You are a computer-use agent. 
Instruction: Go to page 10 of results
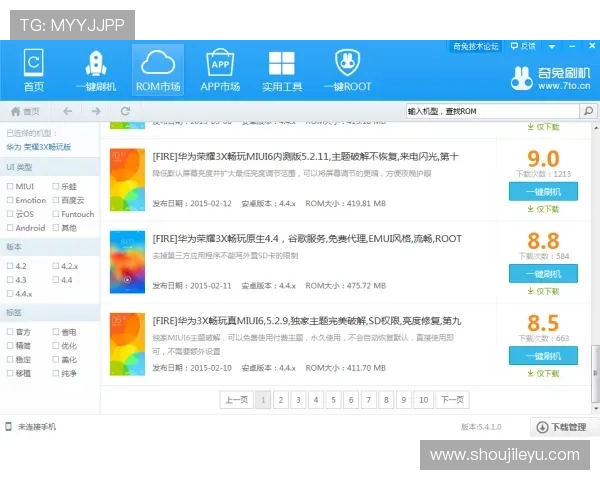click(424, 400)
